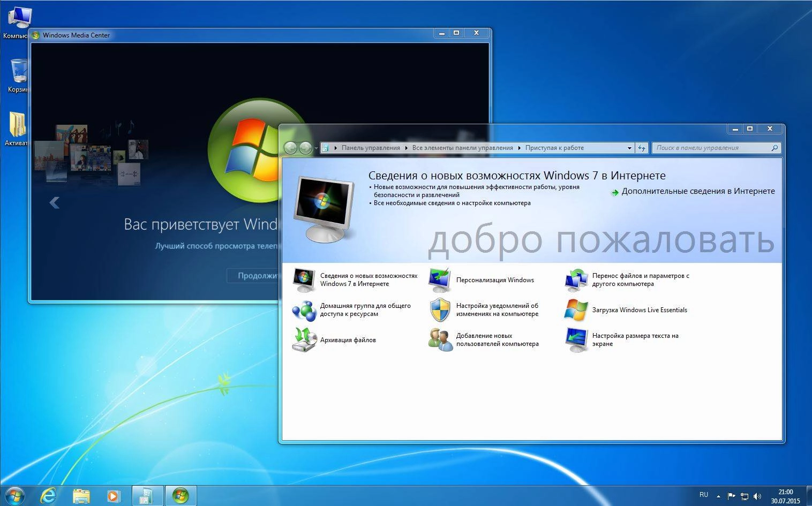
Task: Click the RU language indicator
Action: 703,495
